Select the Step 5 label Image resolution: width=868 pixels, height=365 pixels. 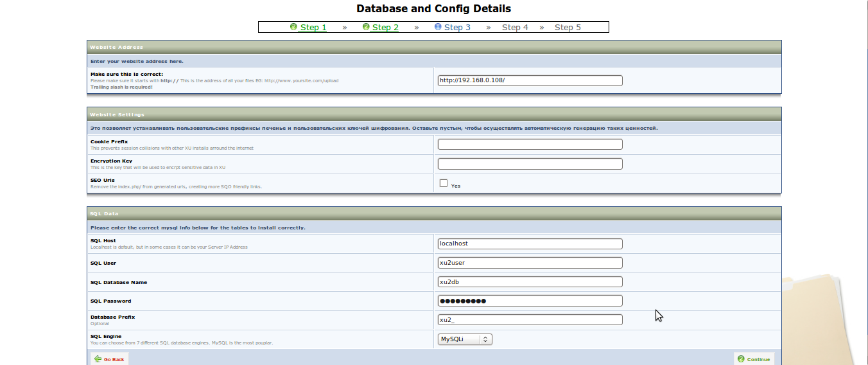tap(568, 28)
